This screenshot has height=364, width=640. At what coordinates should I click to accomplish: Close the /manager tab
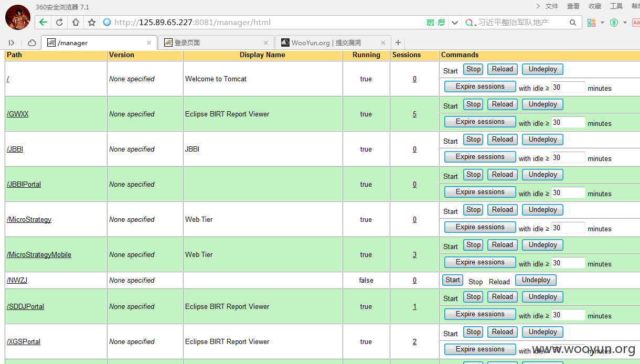point(149,43)
